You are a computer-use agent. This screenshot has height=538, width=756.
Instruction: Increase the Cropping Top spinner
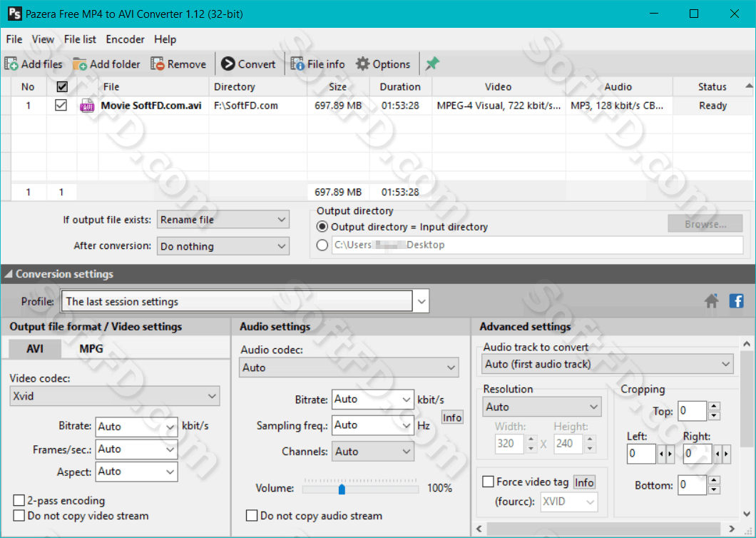click(715, 406)
